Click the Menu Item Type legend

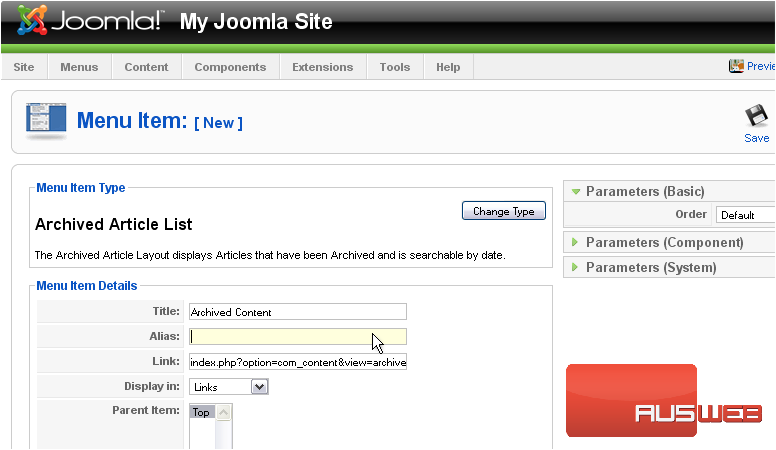point(81,188)
